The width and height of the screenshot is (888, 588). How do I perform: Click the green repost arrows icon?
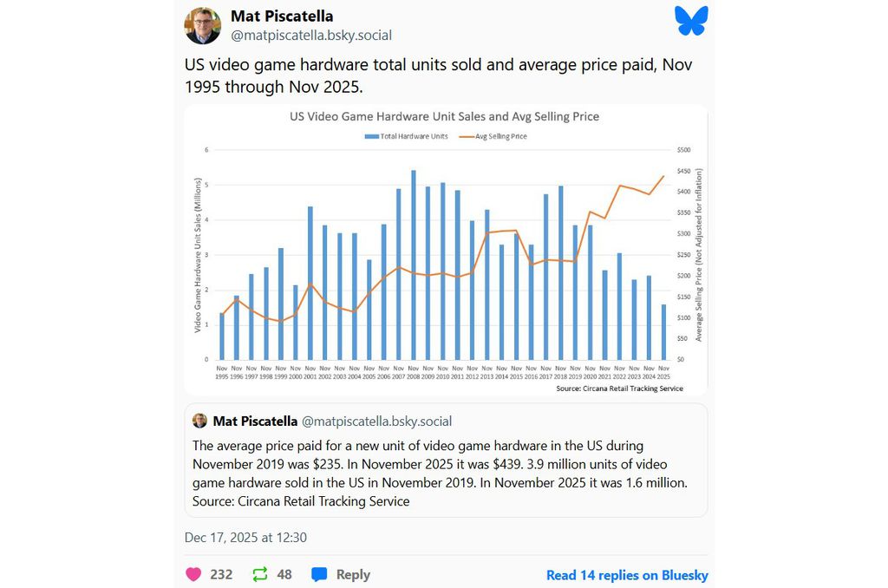coord(259,574)
